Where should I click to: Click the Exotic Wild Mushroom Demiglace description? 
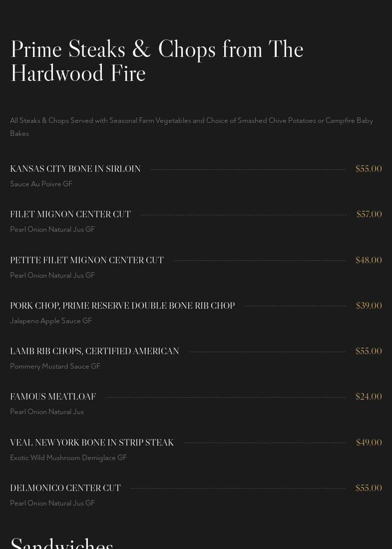(x=68, y=458)
